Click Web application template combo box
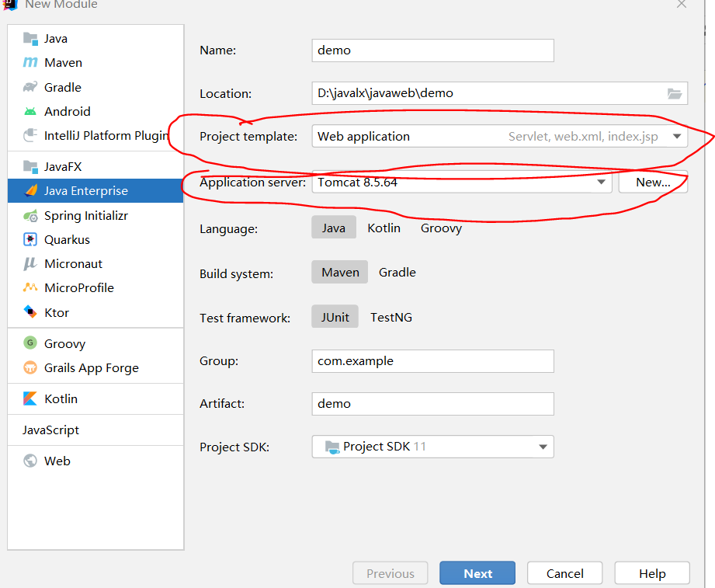This screenshot has height=588, width=715. [499, 136]
